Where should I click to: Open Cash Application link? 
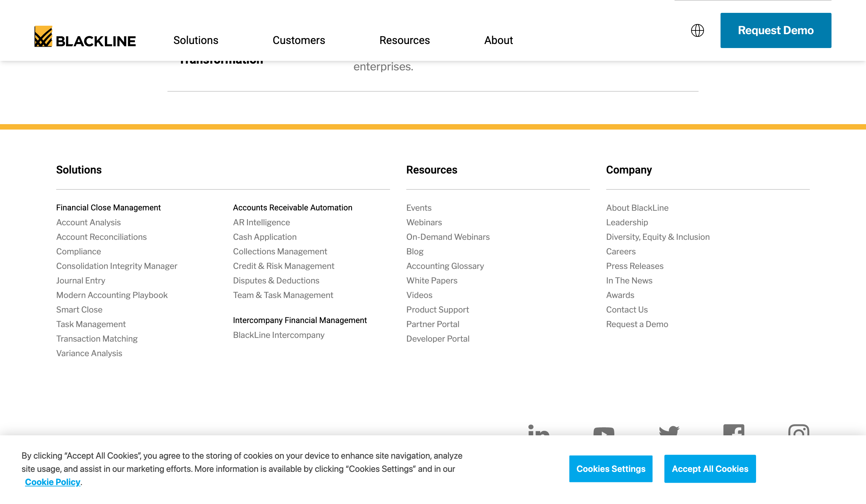click(x=265, y=237)
